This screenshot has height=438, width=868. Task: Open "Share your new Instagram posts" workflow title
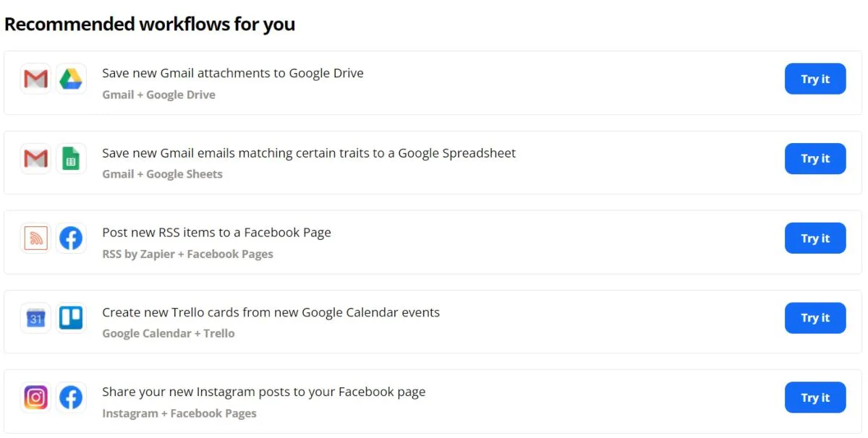click(x=263, y=392)
